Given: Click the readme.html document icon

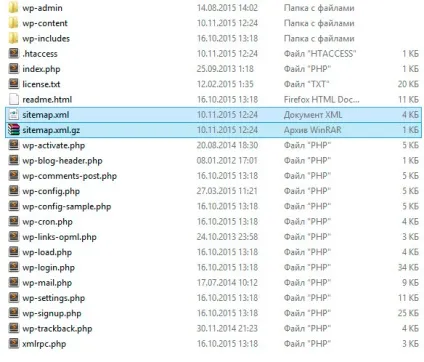Looking at the screenshot, I should pos(13,99).
